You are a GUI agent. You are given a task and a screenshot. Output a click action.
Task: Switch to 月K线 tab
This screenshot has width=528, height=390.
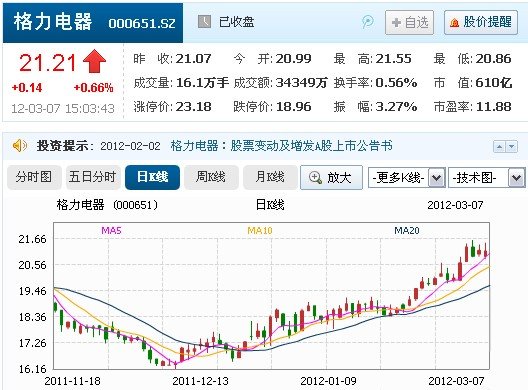click(270, 177)
